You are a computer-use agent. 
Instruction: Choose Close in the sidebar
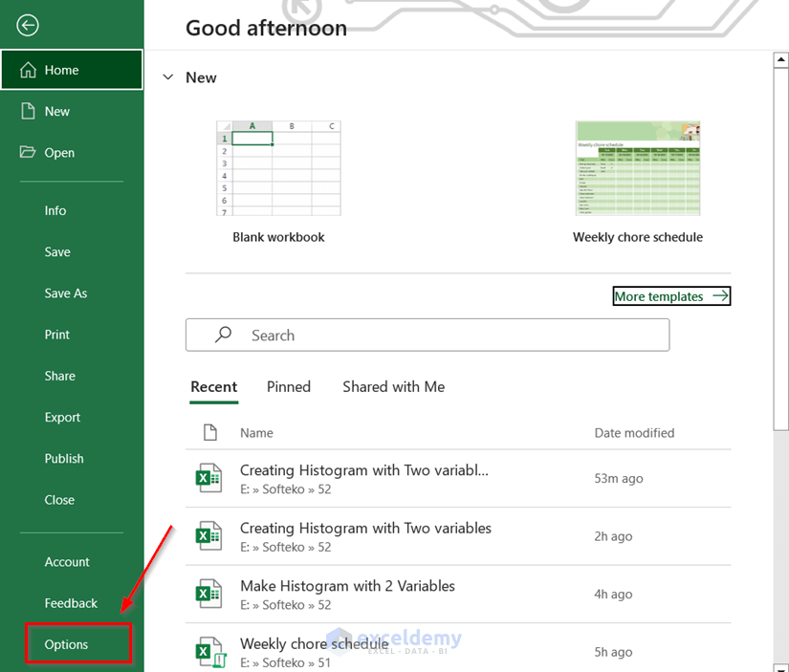pos(59,500)
